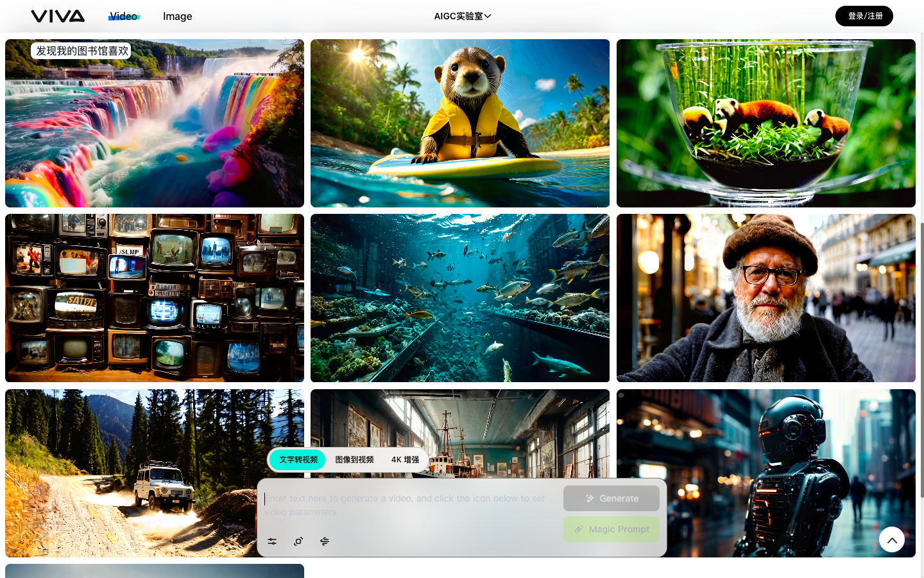Open the red pandas in bowl thumbnail

[x=766, y=123]
